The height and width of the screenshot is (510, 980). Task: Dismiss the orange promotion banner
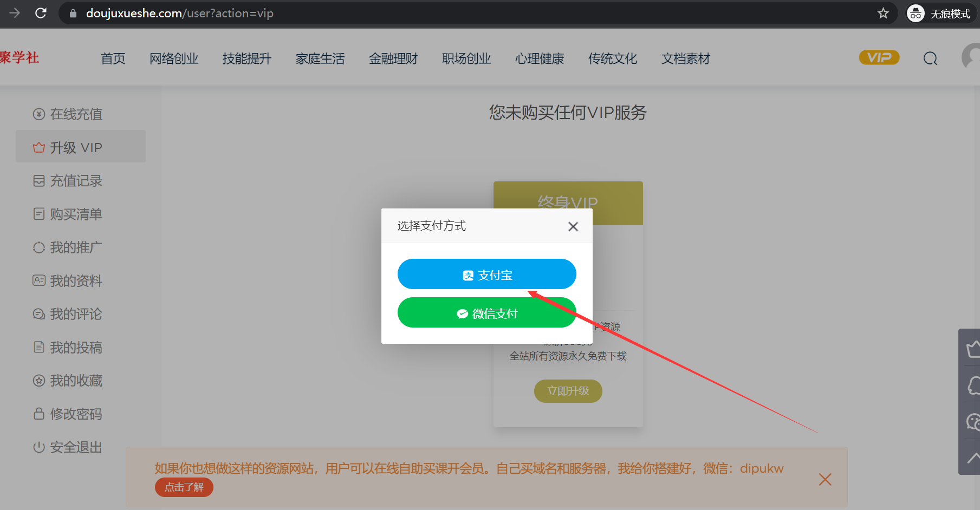[825, 479]
